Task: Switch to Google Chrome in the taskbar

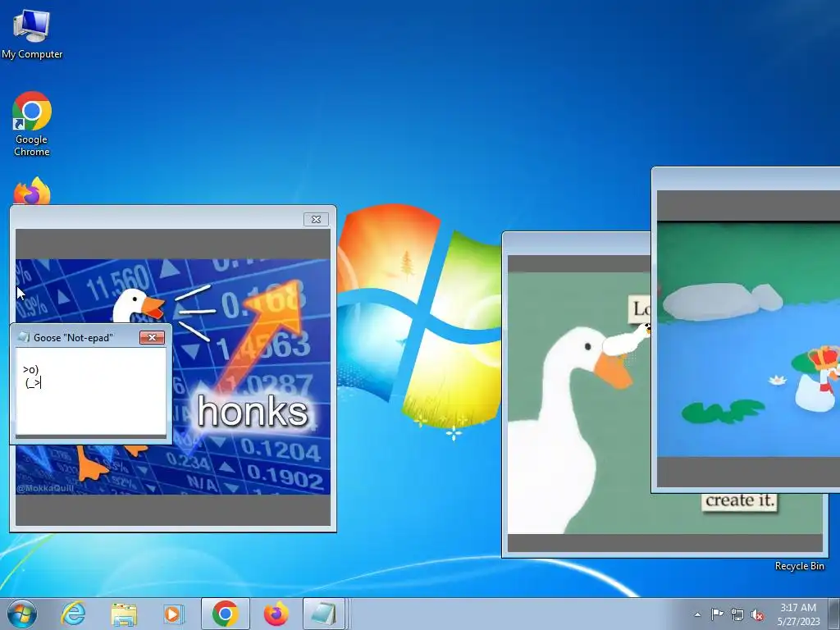Action: pyautogui.click(x=225, y=614)
